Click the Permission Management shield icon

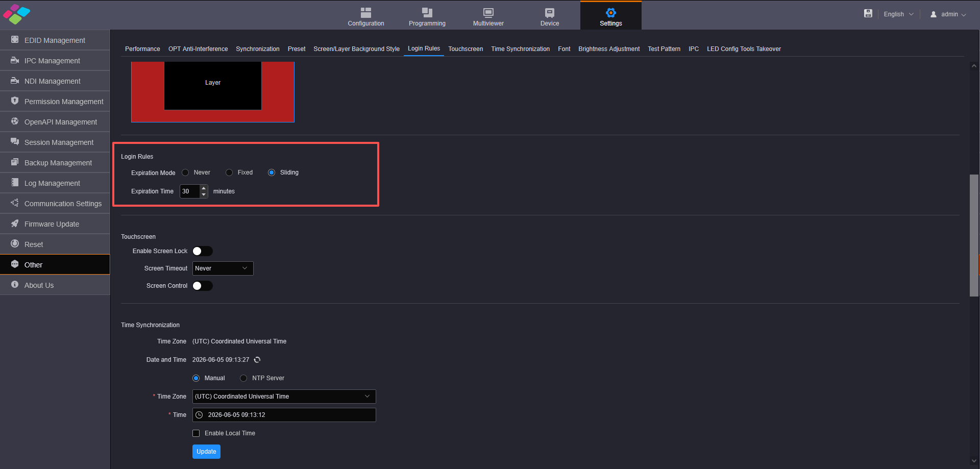pyautogui.click(x=15, y=101)
